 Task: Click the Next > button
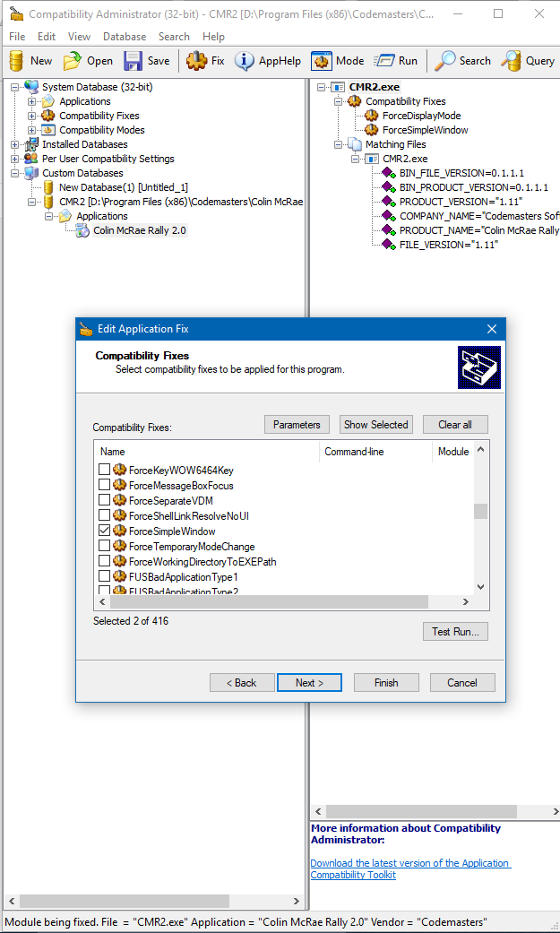tap(309, 682)
